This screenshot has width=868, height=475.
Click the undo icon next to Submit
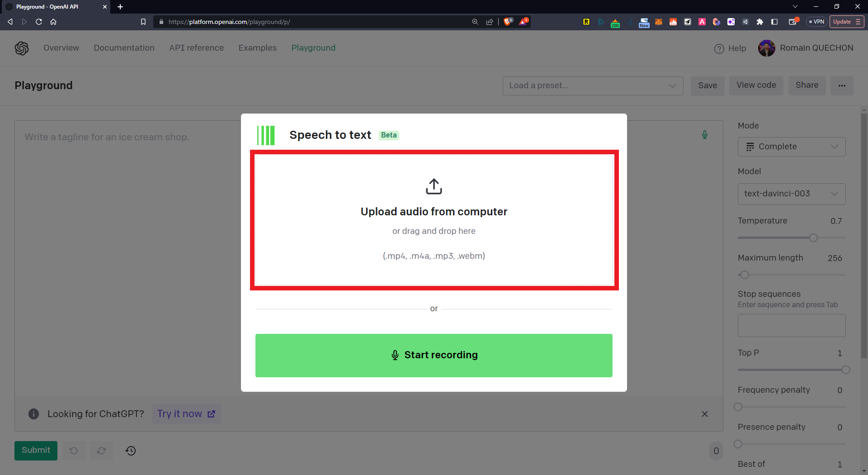coord(74,451)
